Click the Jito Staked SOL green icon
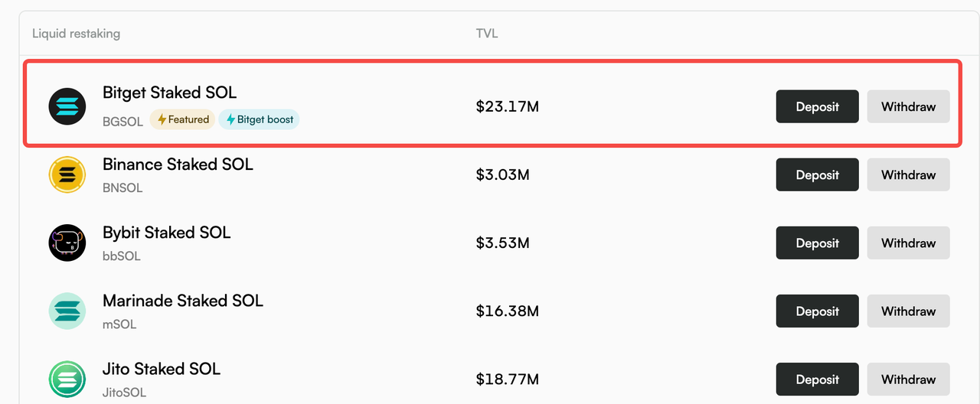The height and width of the screenshot is (404, 980). pos(67,380)
